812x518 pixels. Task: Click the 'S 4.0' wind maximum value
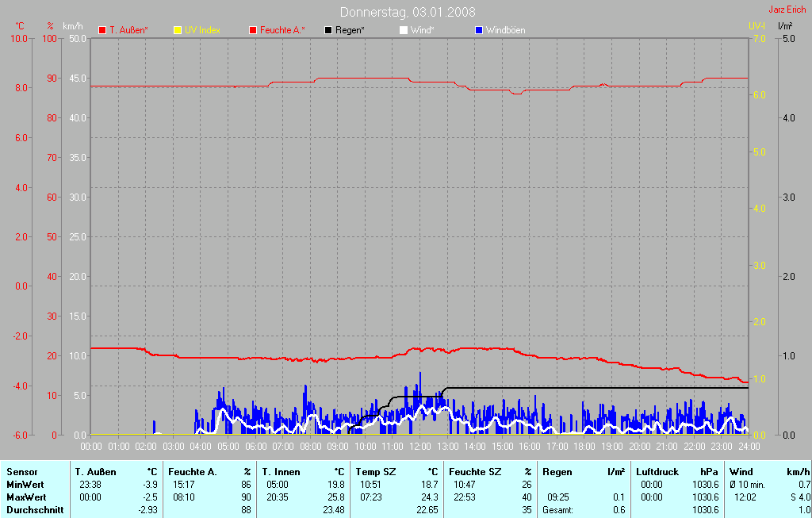[x=800, y=497]
